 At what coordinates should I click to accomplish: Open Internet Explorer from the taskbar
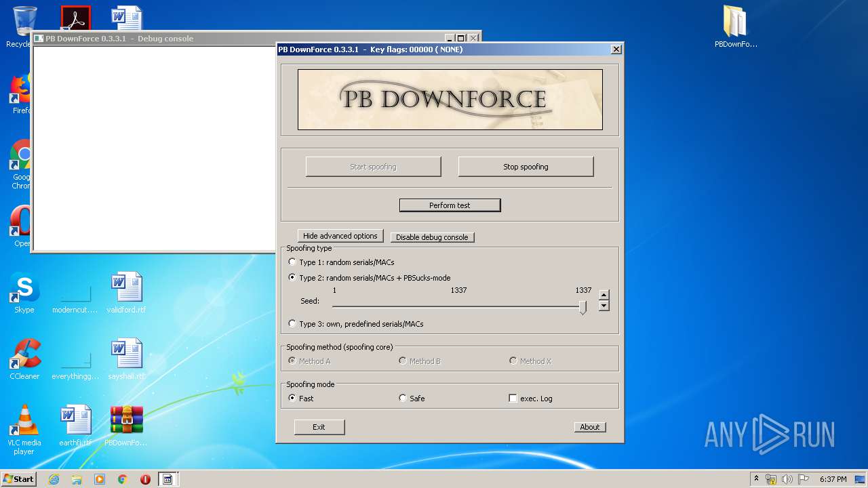pyautogui.click(x=54, y=479)
